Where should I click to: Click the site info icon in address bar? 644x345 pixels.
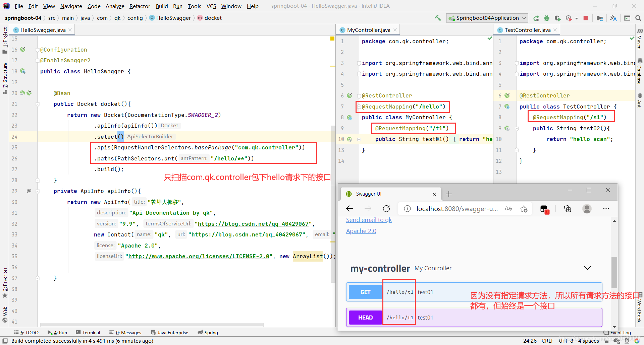[x=407, y=209]
